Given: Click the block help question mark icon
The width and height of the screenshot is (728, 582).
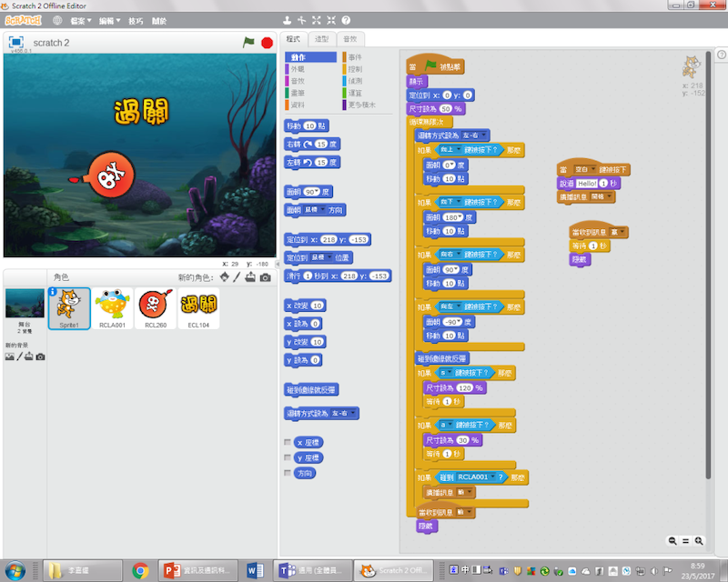Looking at the screenshot, I should [346, 20].
